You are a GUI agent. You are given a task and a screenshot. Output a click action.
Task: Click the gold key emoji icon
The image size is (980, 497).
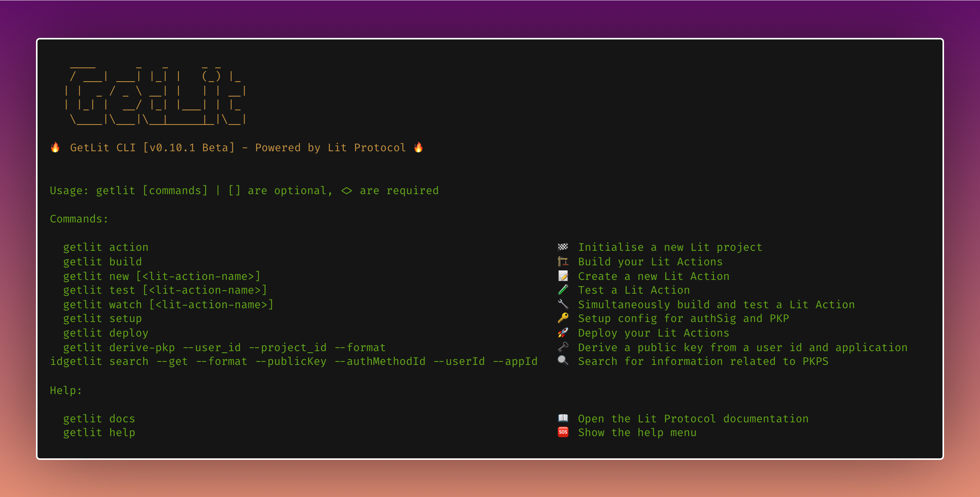coord(563,318)
